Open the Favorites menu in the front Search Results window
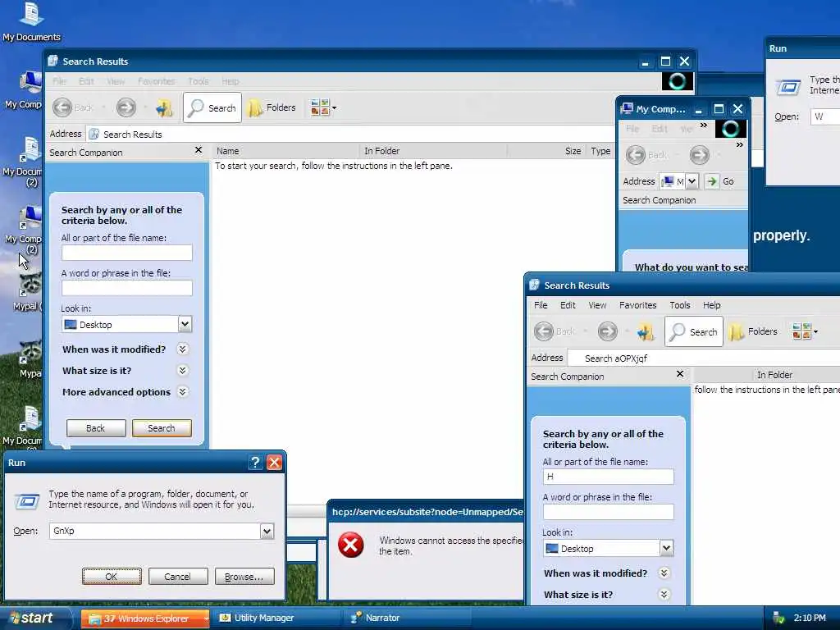Viewport: 840px width, 630px height. pyautogui.click(x=637, y=305)
